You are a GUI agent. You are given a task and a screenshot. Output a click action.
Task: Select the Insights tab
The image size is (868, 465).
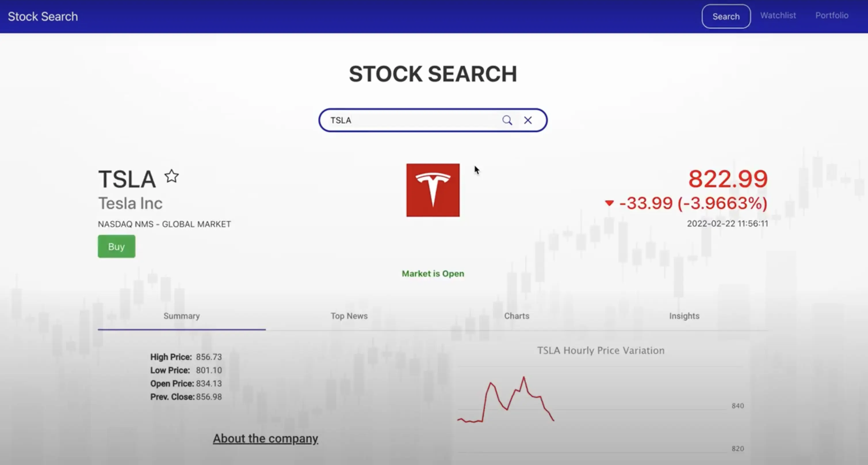pos(684,316)
